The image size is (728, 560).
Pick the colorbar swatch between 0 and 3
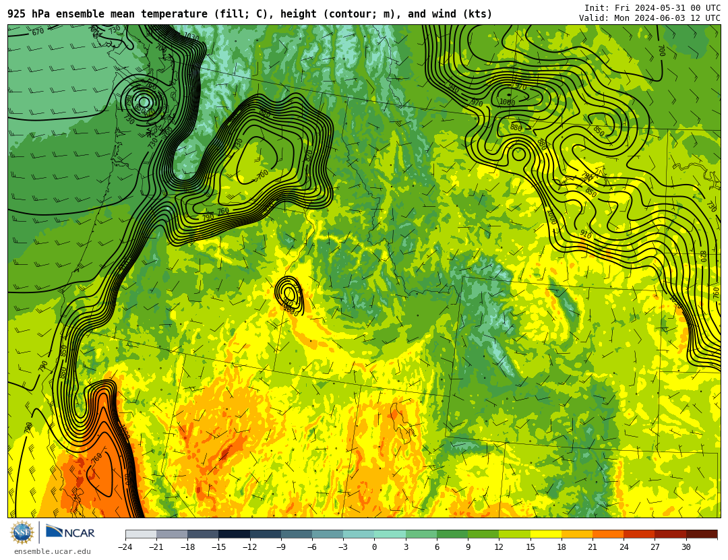tap(390, 534)
